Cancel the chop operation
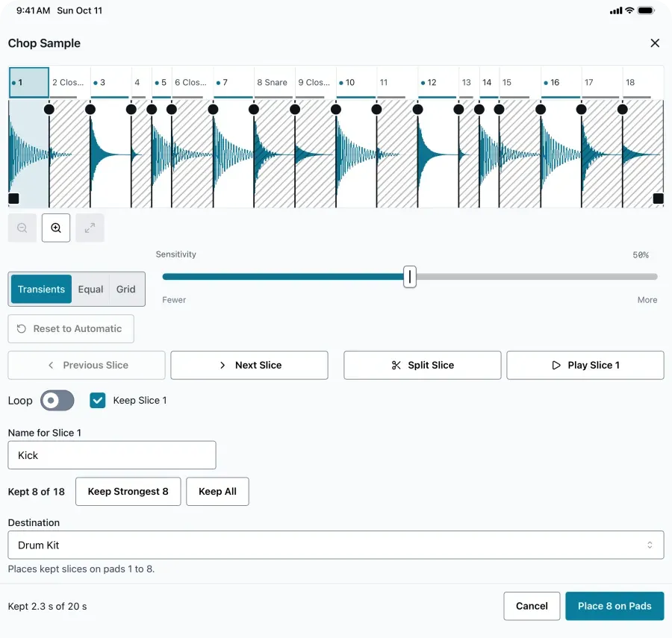The image size is (672, 638). [532, 606]
